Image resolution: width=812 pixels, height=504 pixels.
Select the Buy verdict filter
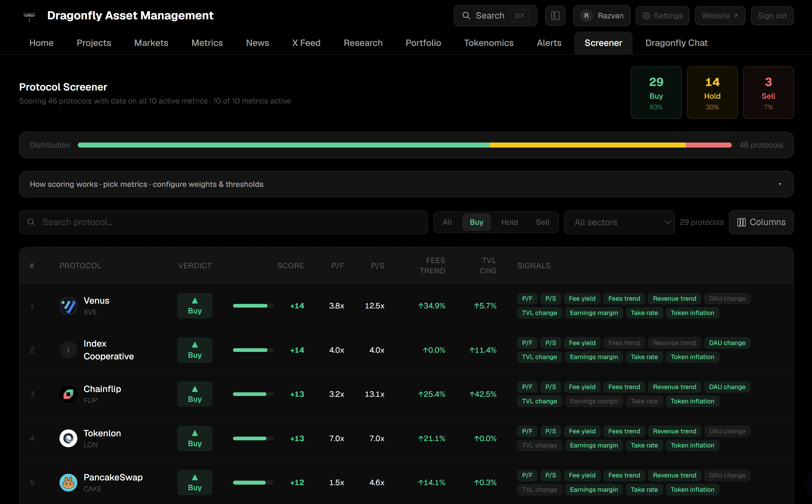[477, 222]
